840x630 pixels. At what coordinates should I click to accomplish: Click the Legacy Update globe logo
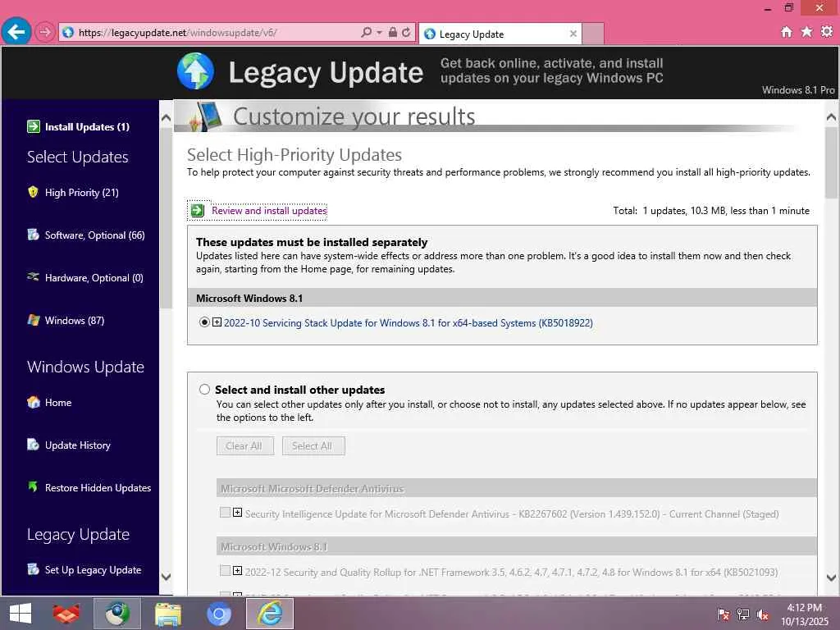click(195, 71)
